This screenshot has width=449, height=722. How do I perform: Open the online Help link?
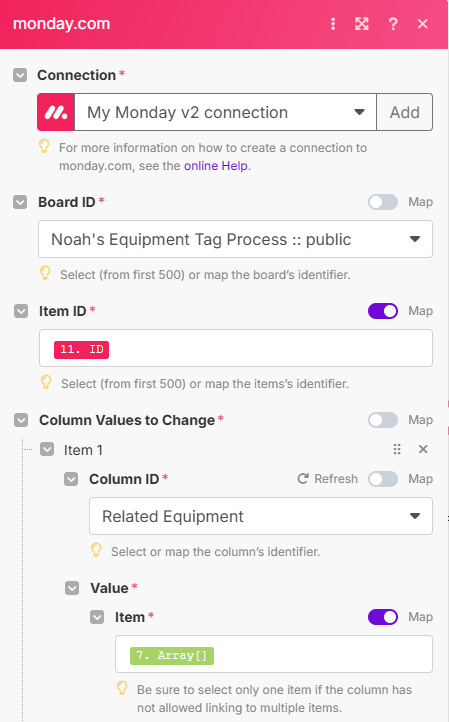tap(216, 166)
